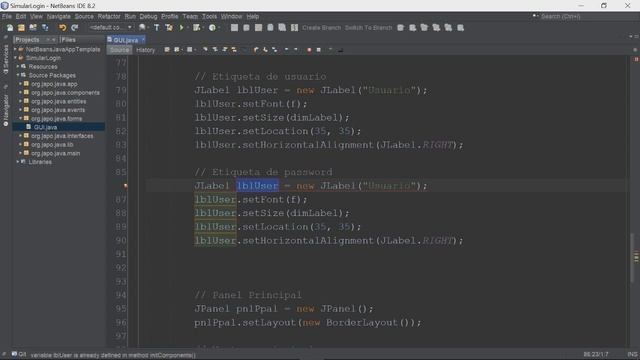Expand the org.japo.java.app package

pyautogui.click(x=20, y=84)
